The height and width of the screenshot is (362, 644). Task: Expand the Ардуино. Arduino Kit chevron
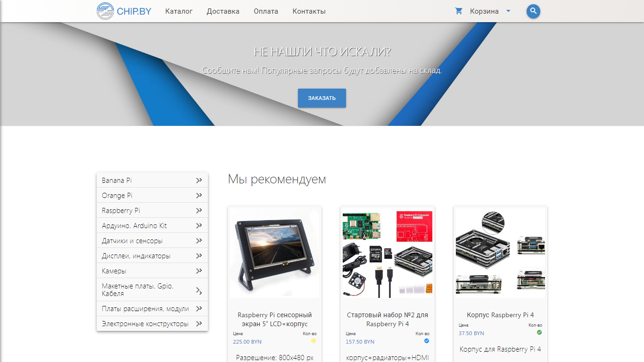point(199,225)
